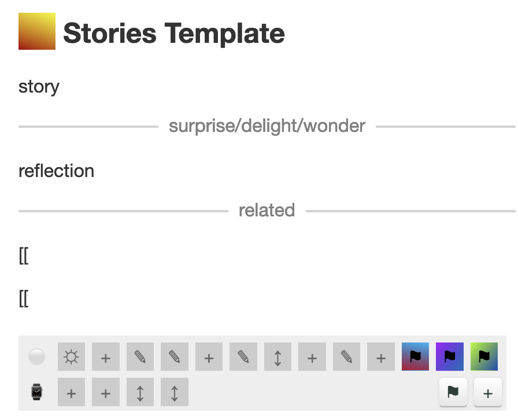Click the "story" text line
The image size is (518, 420).
[x=39, y=86]
